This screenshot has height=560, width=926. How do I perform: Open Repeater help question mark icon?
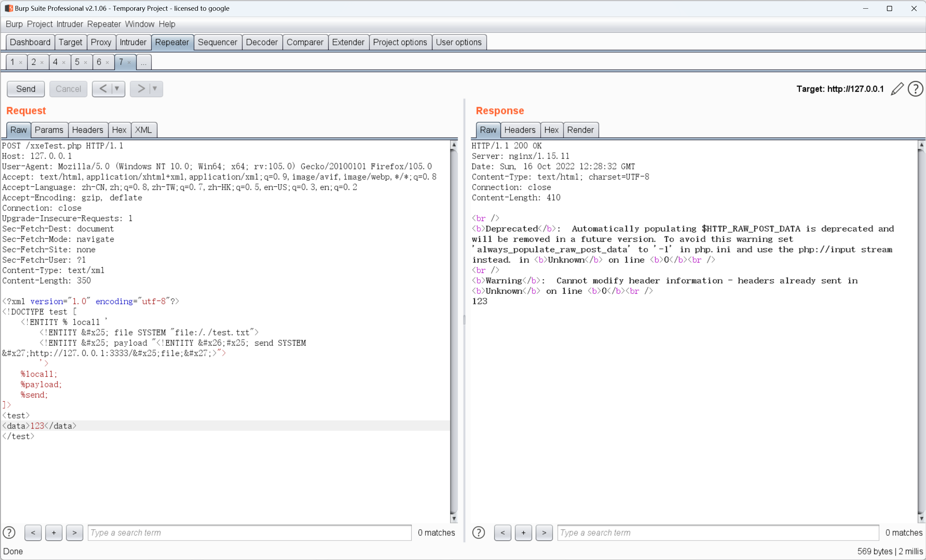915,89
